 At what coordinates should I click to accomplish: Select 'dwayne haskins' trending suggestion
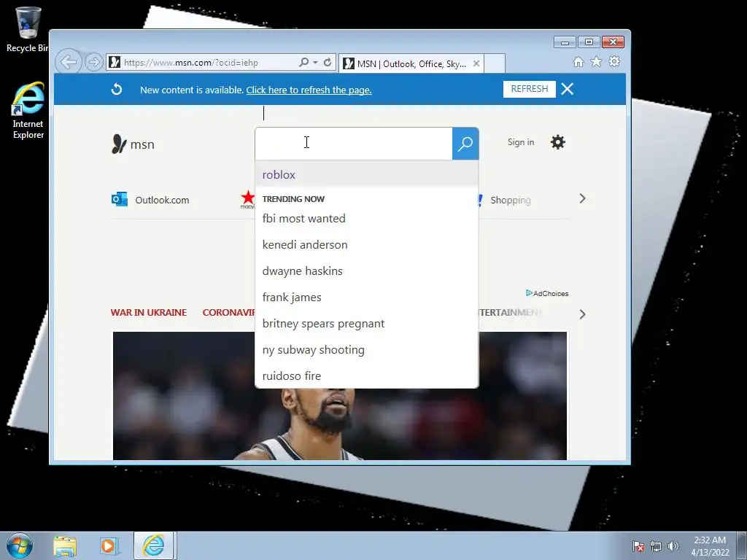coord(366,271)
